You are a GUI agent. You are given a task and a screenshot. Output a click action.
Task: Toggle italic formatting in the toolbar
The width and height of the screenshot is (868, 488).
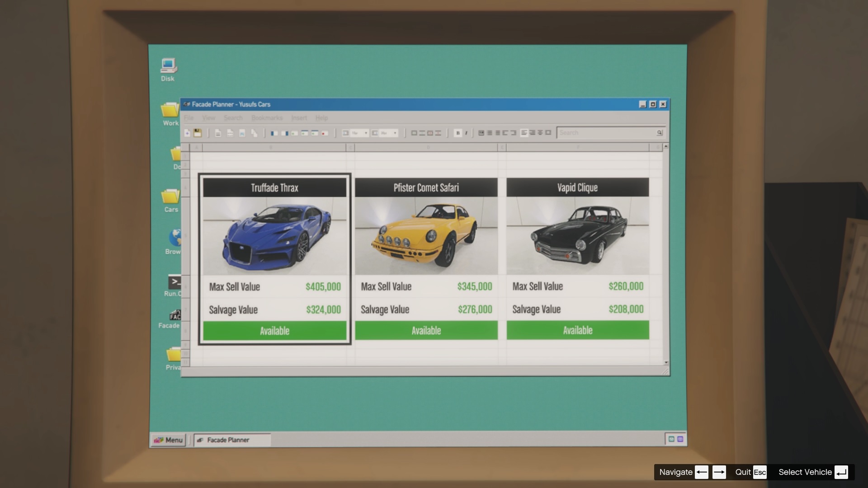[x=467, y=133]
